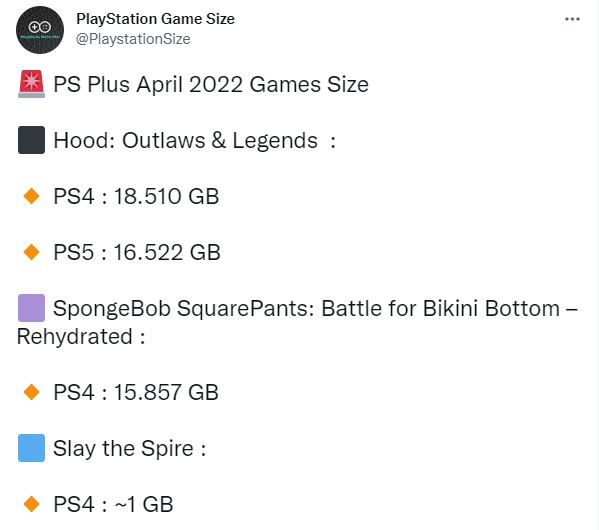Open the three-dot more options menu
This screenshot has width=599, height=530.
(572, 19)
